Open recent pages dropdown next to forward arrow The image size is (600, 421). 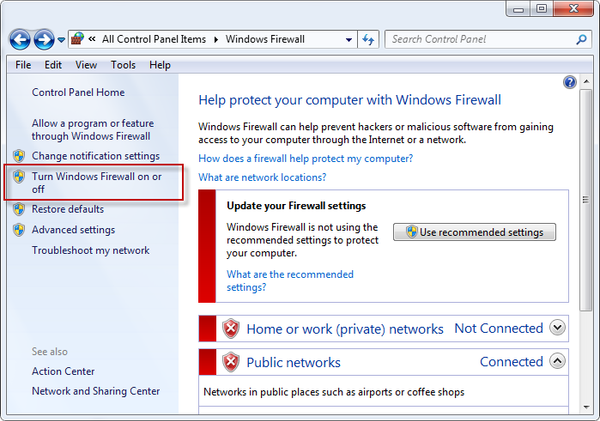tap(61, 40)
